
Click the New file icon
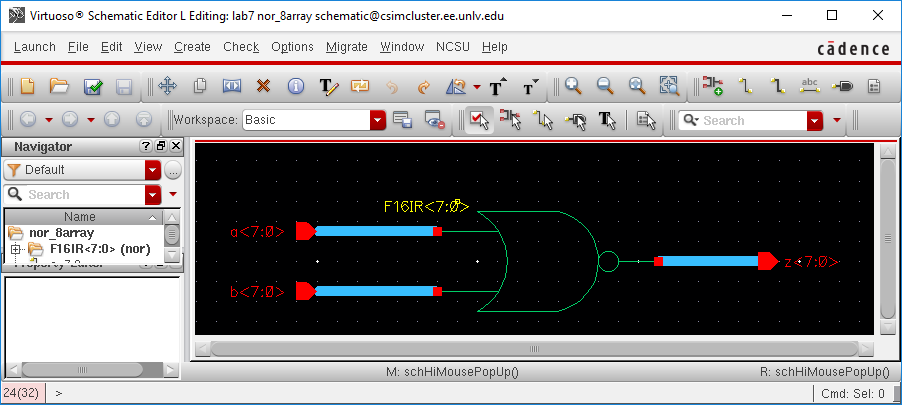tap(28, 87)
